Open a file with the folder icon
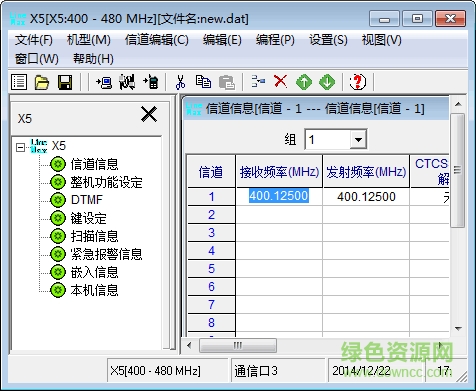Image resolution: width=476 pixels, height=391 pixels. point(42,82)
